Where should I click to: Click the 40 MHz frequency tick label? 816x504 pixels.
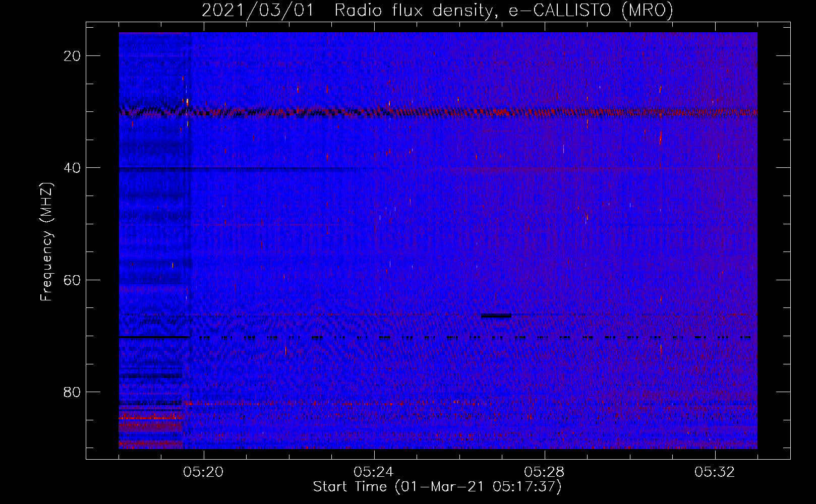click(x=72, y=168)
